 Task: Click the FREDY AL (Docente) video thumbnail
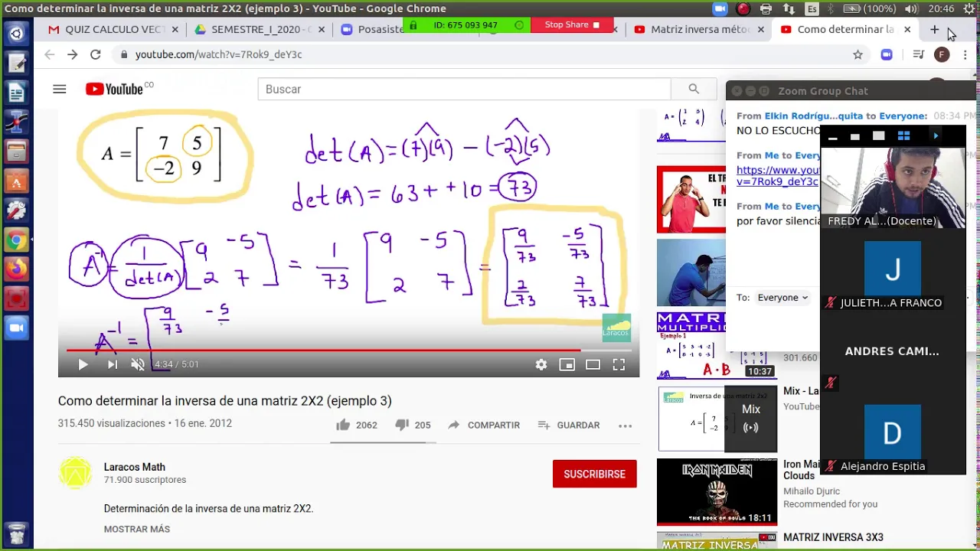tap(893, 187)
